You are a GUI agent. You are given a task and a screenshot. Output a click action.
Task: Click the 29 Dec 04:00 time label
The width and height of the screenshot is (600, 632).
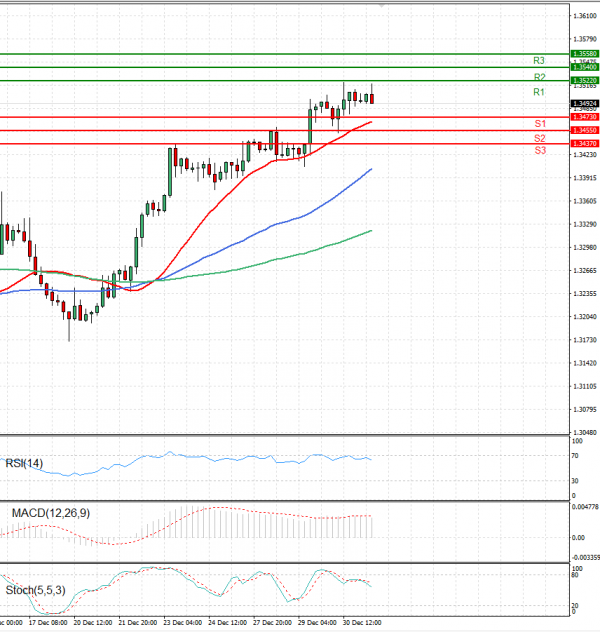tap(318, 623)
